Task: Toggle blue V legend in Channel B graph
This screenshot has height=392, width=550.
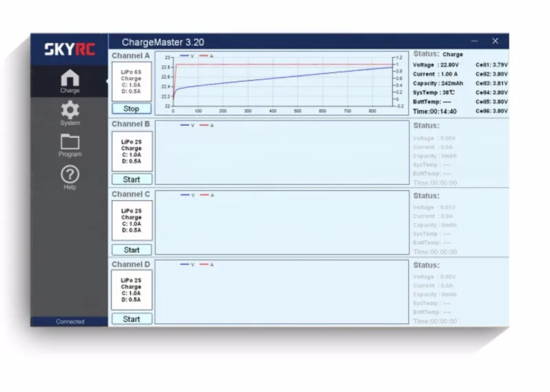Action: [x=187, y=125]
